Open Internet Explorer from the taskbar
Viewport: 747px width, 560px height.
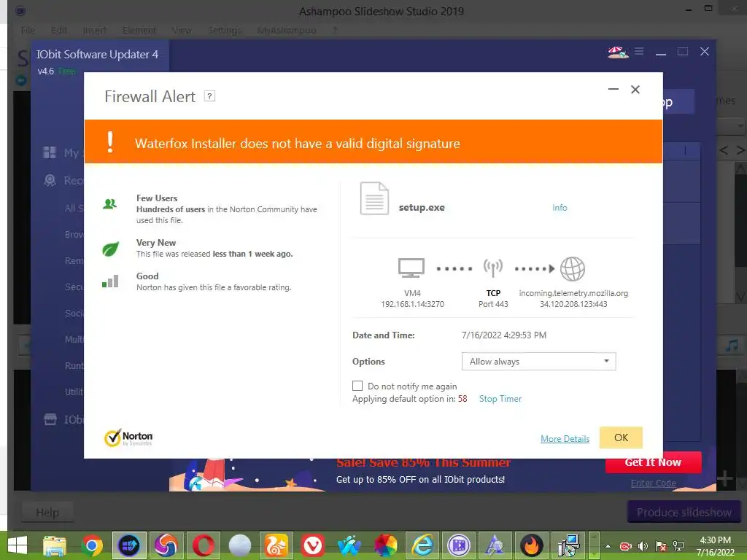click(x=422, y=545)
